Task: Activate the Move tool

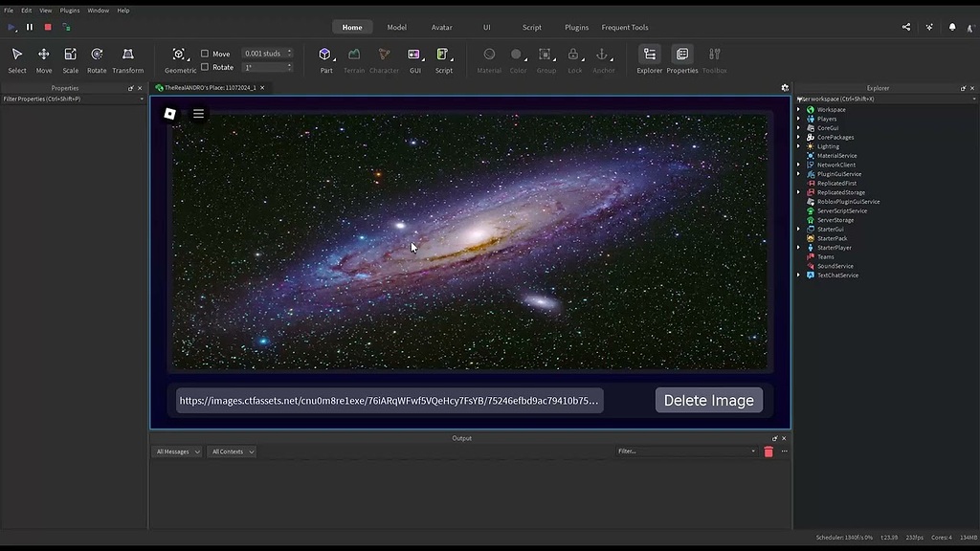Action: tap(44, 60)
